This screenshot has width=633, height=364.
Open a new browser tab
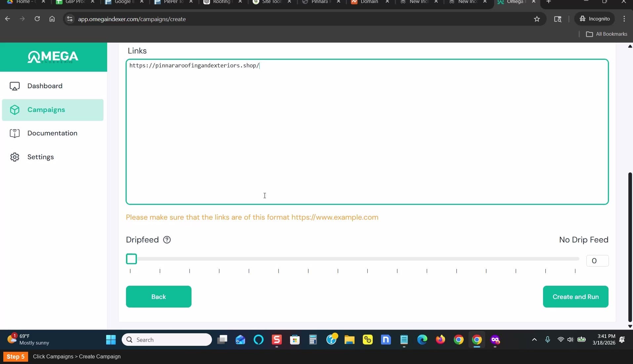pos(549,2)
